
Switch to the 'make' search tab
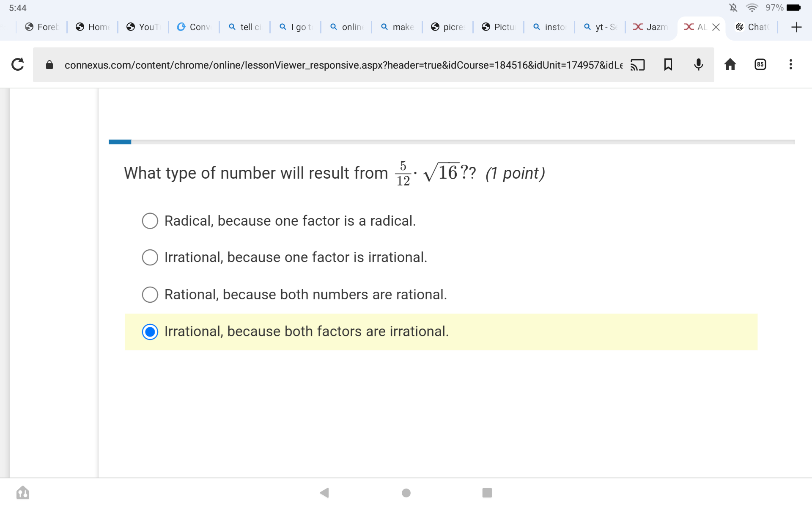click(x=397, y=27)
